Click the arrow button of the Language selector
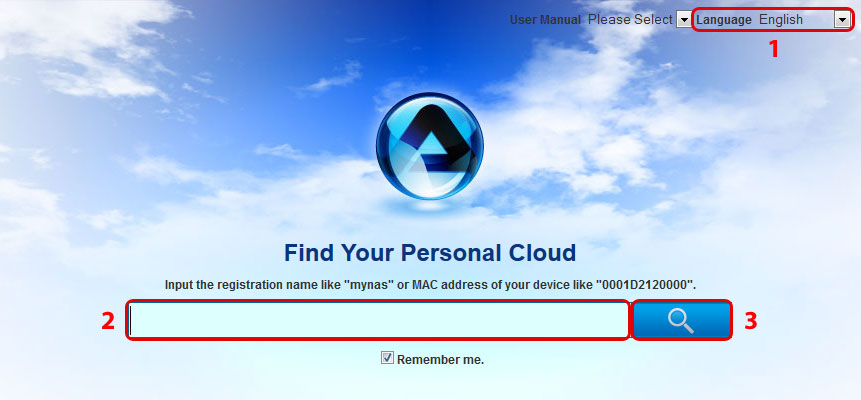Viewport: 861px width, 400px height. click(x=842, y=20)
